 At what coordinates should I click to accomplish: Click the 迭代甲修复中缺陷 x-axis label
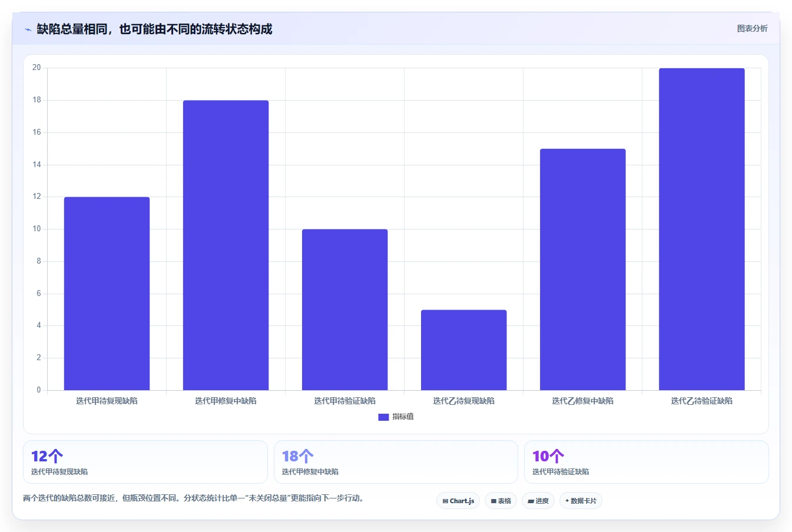[226, 401]
